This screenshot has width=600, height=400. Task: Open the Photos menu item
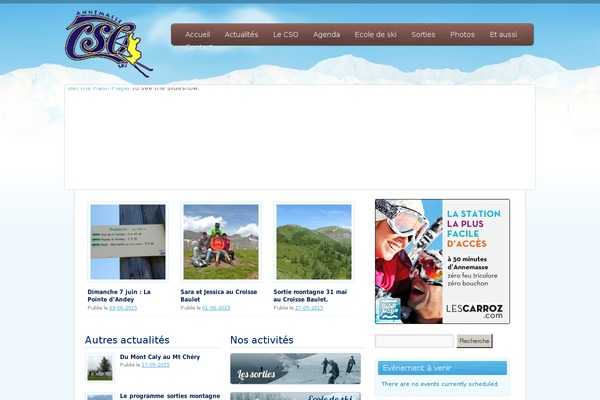(x=462, y=34)
